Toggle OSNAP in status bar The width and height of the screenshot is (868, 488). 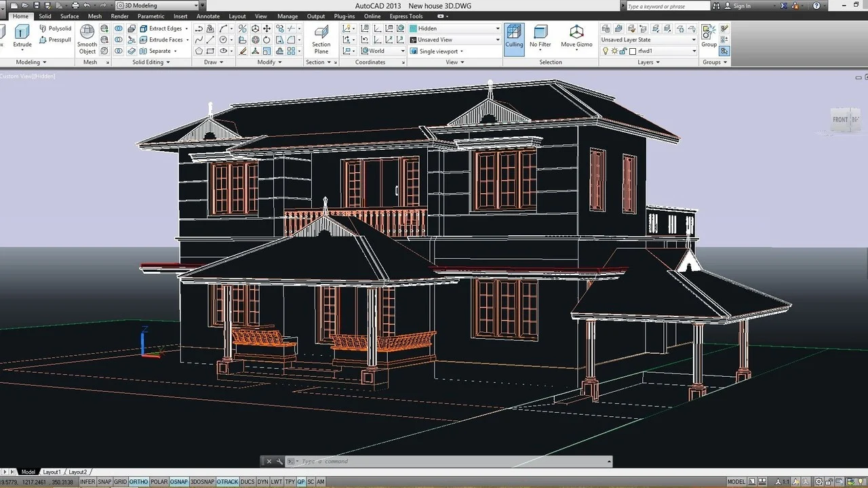tap(179, 482)
